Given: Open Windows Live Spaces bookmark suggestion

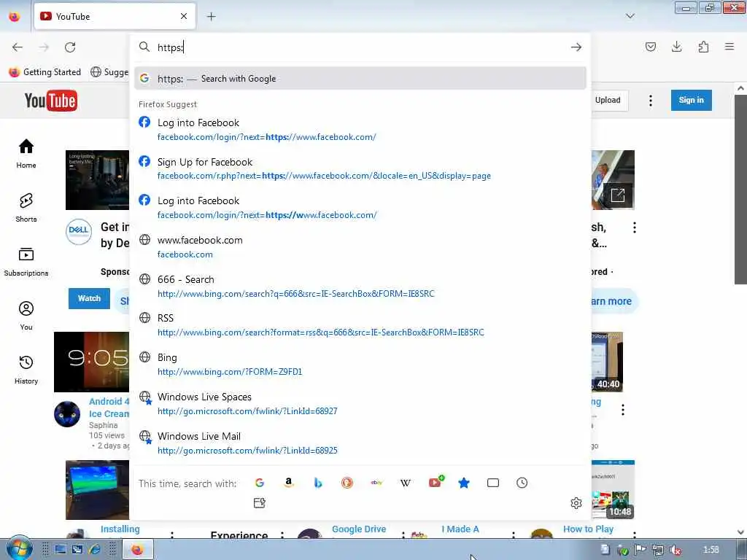Looking at the screenshot, I should [360, 403].
